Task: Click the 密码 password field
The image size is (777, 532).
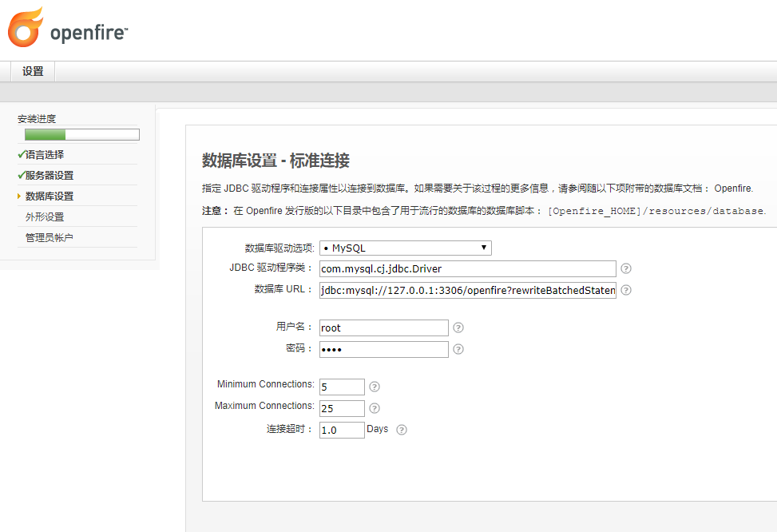Action: tap(384, 349)
